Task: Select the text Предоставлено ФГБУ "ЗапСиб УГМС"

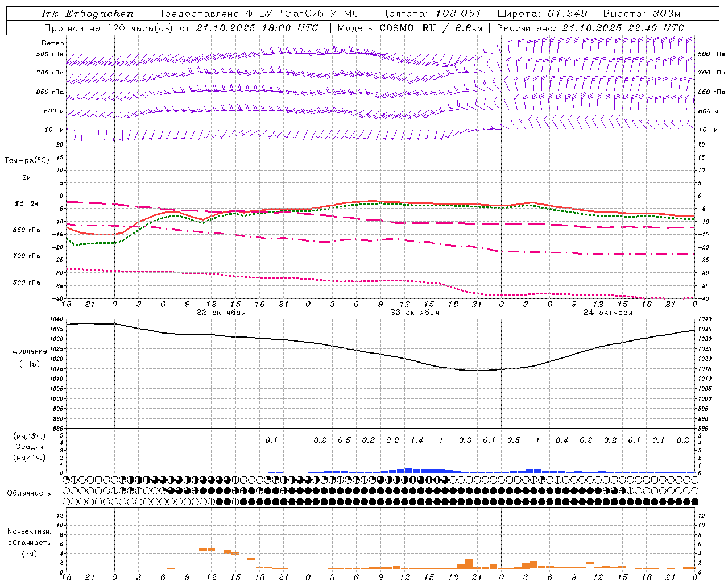Action: (260, 14)
